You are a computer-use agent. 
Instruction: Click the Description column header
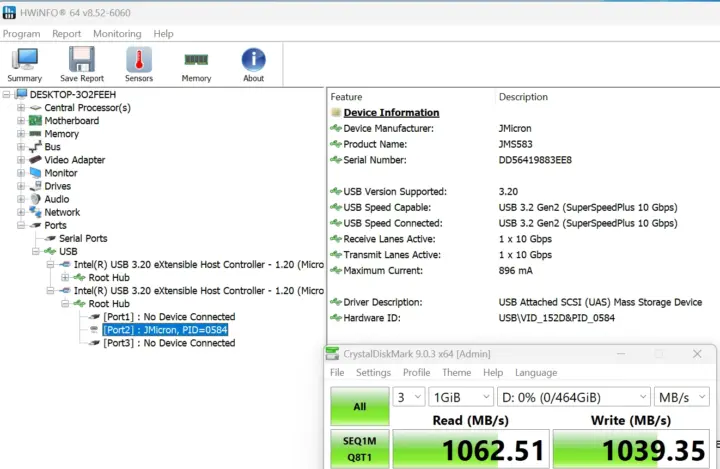pyautogui.click(x=523, y=97)
